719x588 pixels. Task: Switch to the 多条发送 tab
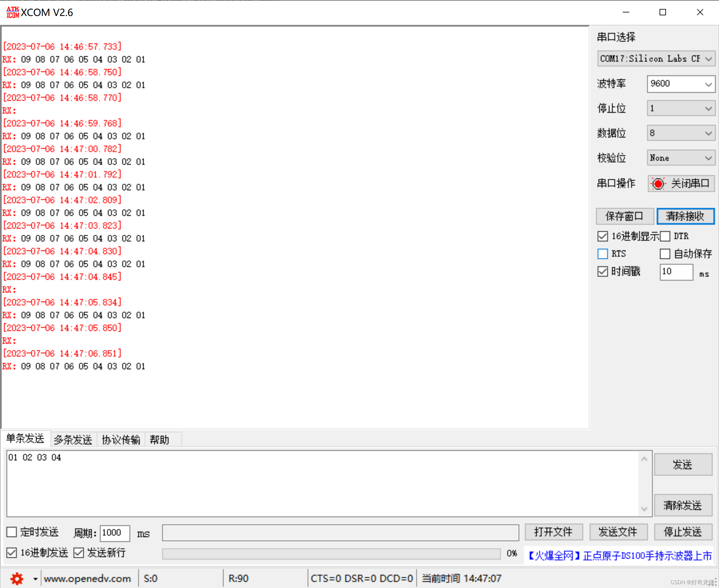73,440
